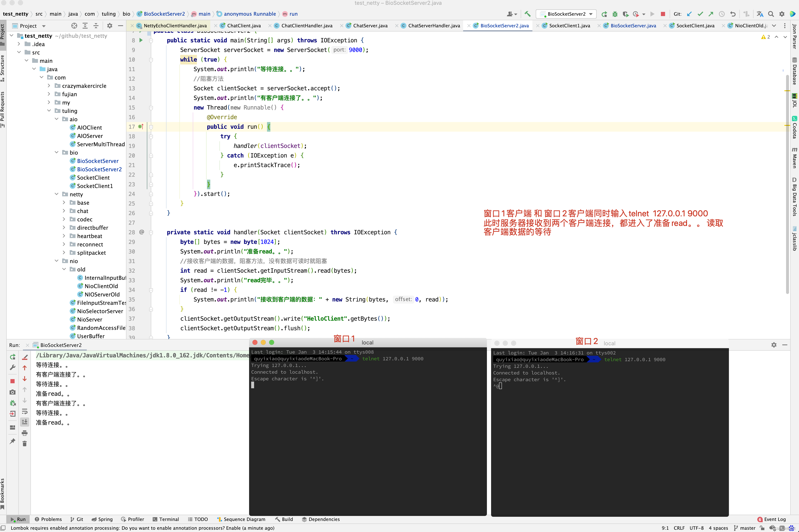Open Search Everywhere magnifier icon
This screenshot has height=532, width=799.
point(771,14)
